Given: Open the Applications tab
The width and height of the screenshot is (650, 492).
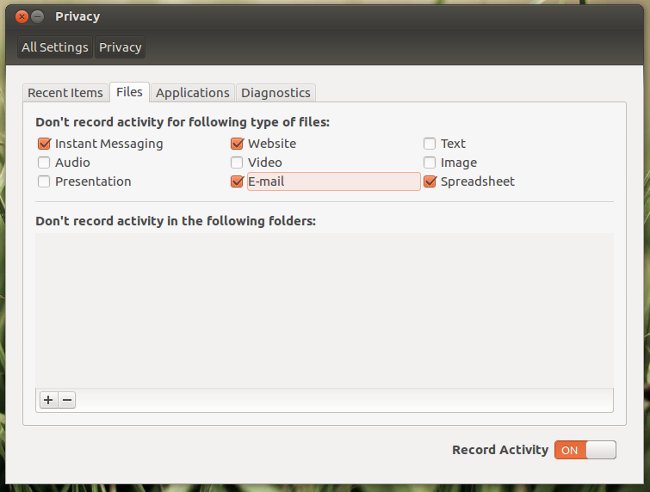Looking at the screenshot, I should coord(192,93).
